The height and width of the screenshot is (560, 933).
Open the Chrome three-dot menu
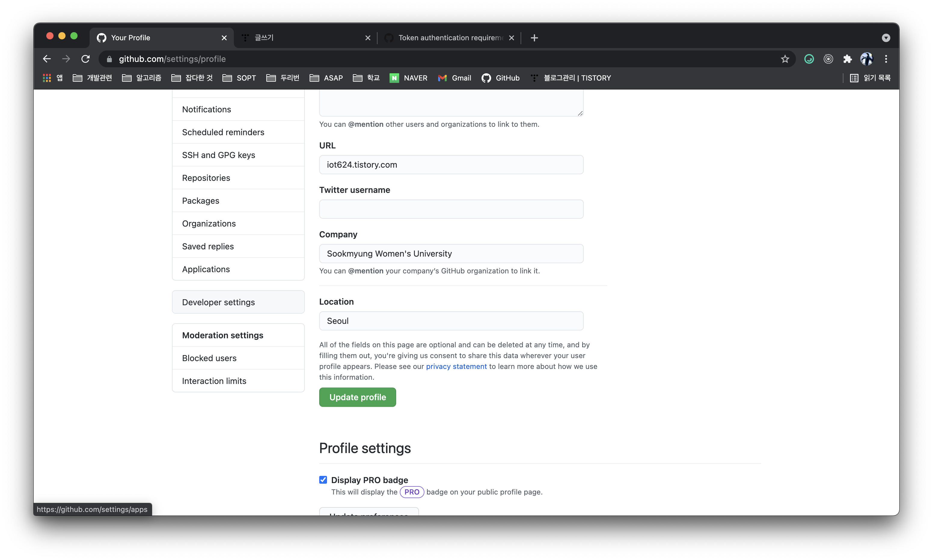point(886,59)
